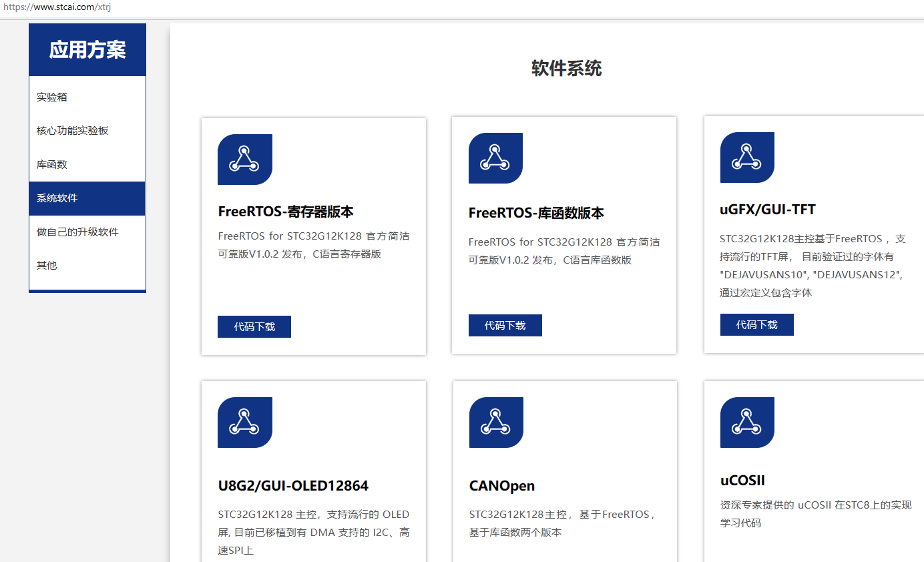Download code for FreeRTOS-库函数版本

[505, 325]
